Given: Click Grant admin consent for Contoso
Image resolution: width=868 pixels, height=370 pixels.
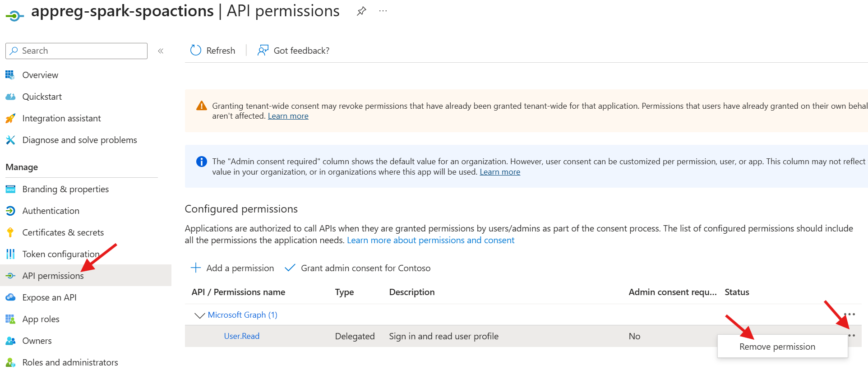Looking at the screenshot, I should (x=358, y=268).
